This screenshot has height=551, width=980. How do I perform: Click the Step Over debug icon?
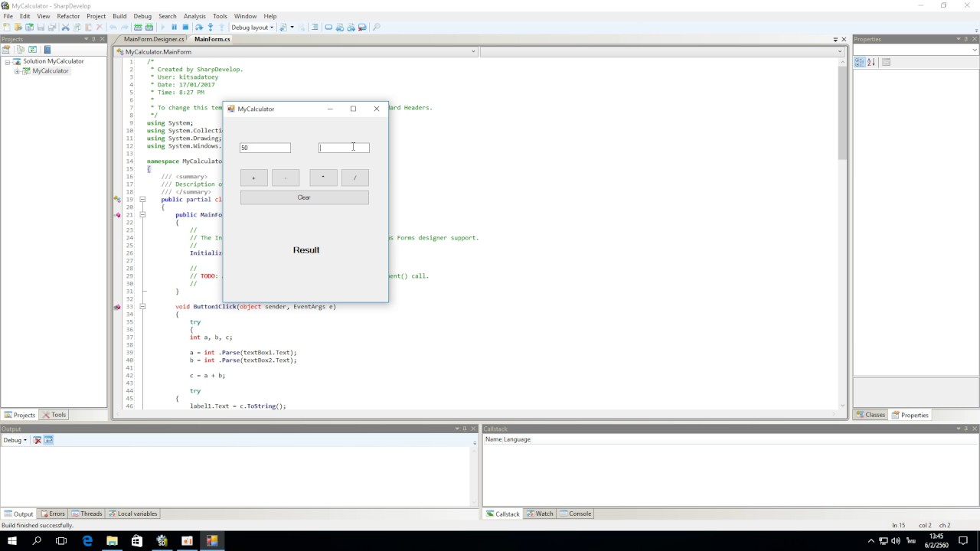pos(199,27)
